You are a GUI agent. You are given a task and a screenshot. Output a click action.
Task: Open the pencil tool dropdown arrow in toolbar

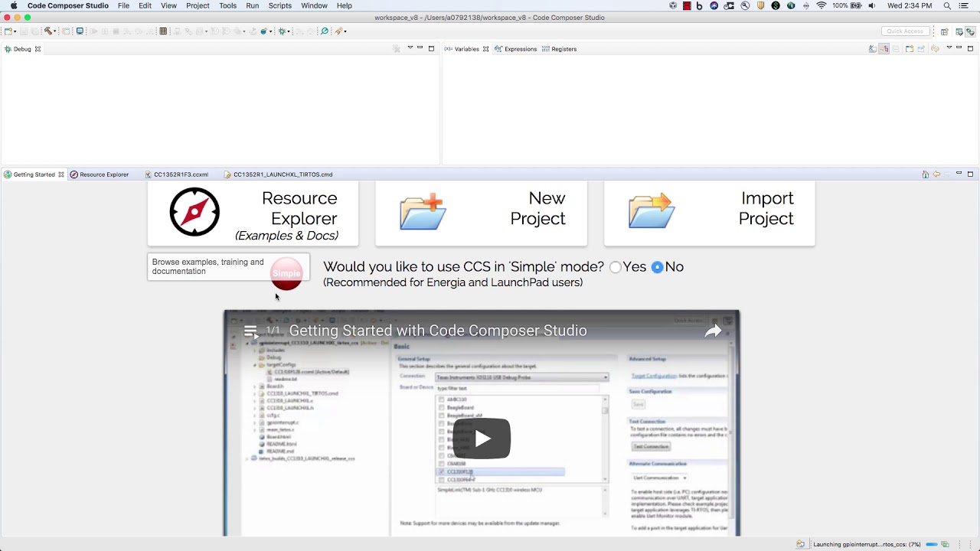tap(345, 31)
